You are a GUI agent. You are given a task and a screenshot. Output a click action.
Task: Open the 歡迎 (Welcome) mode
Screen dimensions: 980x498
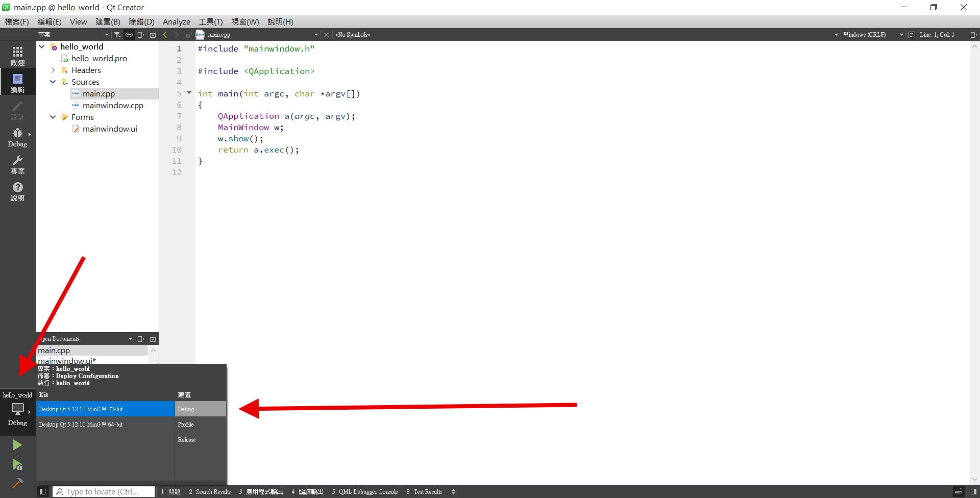click(x=17, y=56)
